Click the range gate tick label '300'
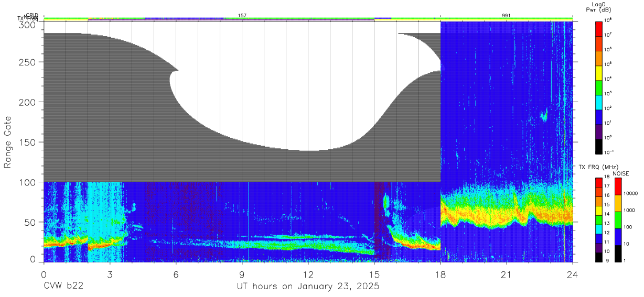 [x=28, y=25]
